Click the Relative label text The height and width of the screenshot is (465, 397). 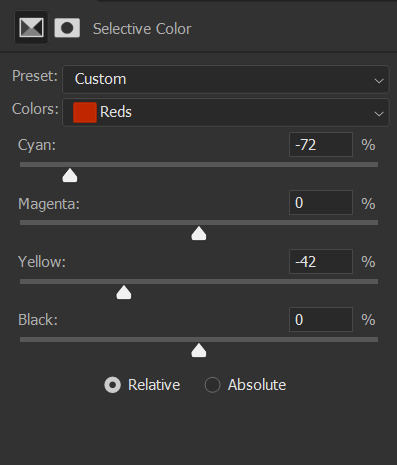pyautogui.click(x=154, y=385)
